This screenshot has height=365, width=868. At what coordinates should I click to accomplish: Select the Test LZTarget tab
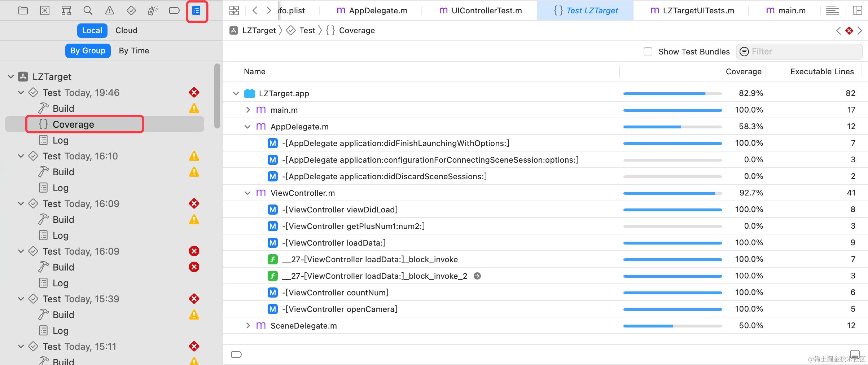585,10
